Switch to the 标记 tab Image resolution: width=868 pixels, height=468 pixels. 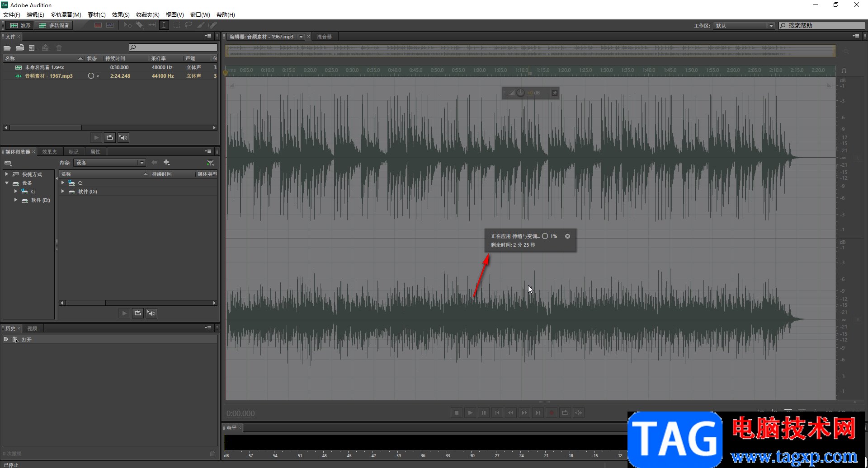coord(74,152)
